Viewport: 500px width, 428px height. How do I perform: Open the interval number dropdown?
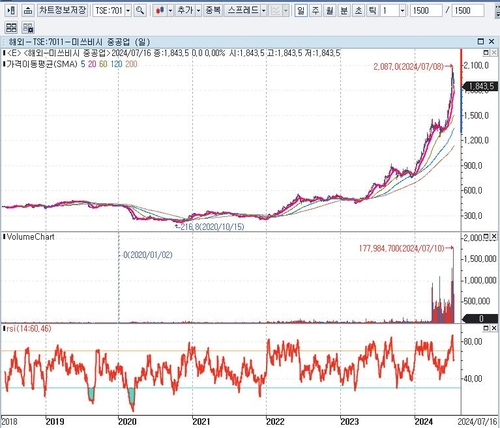402,11
